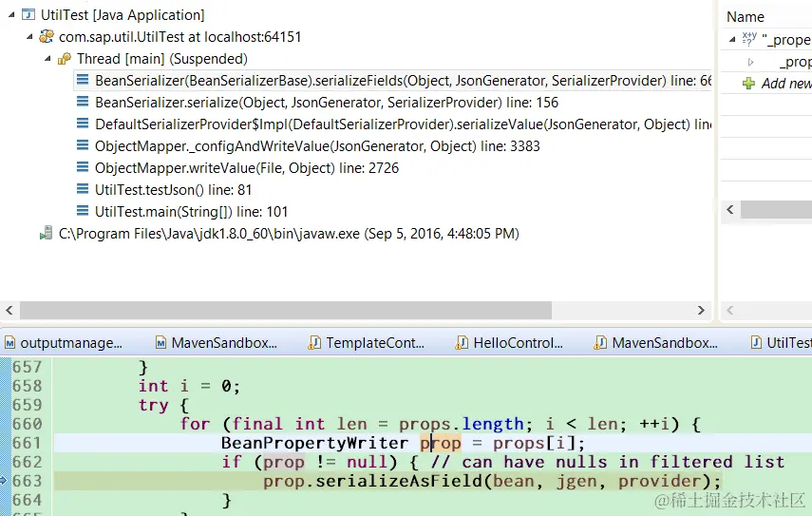Select frame ObjectMapper._configAndWriteValue line: 3383
This screenshot has width=812, height=516.
317,146
